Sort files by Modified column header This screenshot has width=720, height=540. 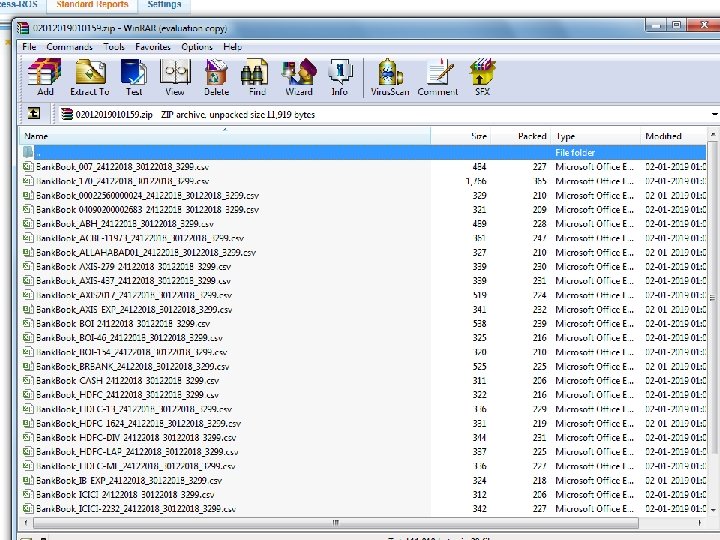click(x=673, y=136)
